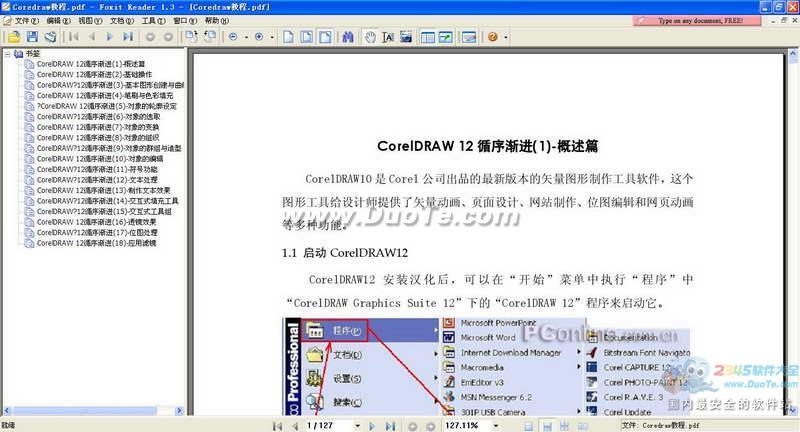Rotate page clockwise icon
This screenshot has height=432, width=800.
191,37
